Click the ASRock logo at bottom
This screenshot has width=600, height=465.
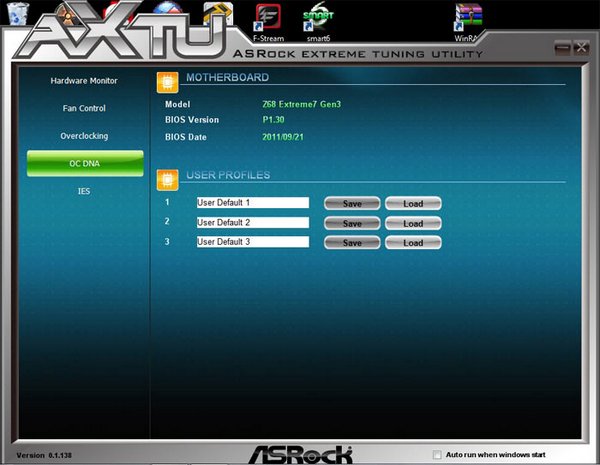[300, 455]
